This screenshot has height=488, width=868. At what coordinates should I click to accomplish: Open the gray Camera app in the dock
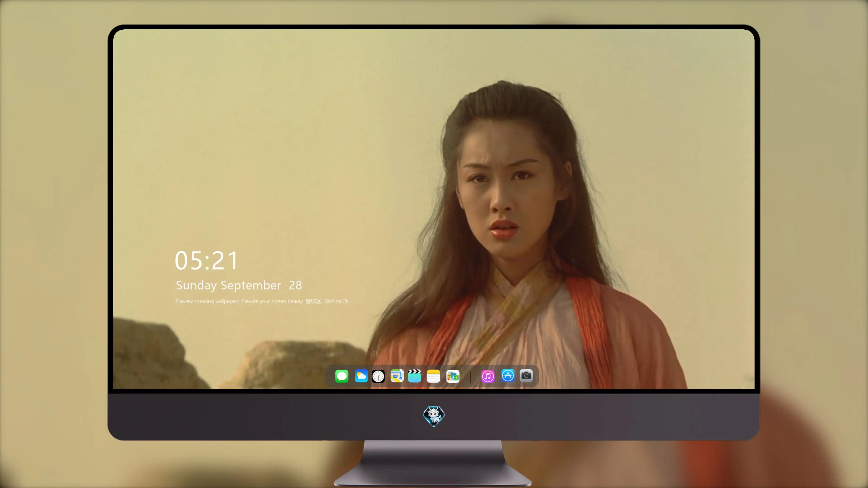coord(526,375)
